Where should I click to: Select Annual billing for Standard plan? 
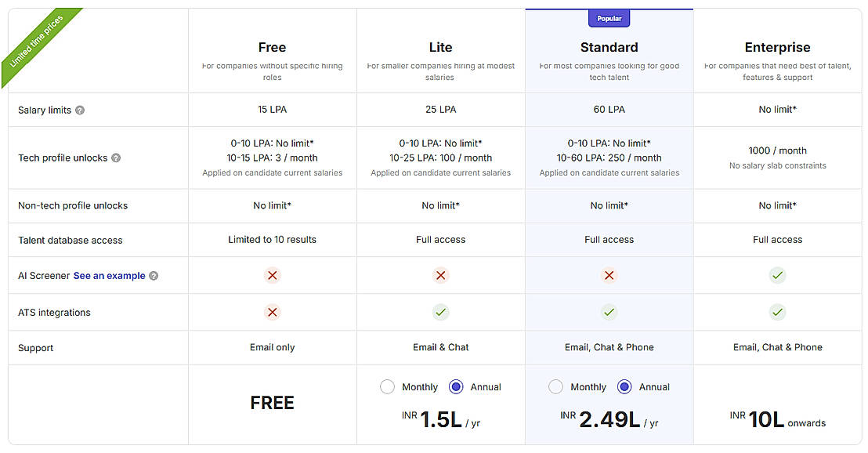pyautogui.click(x=624, y=387)
